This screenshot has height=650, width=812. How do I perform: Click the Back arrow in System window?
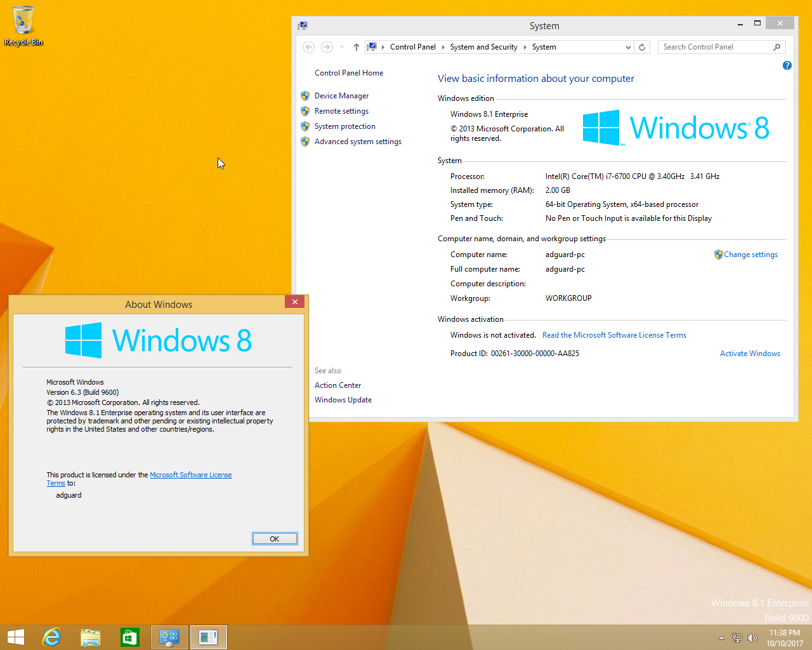point(309,47)
